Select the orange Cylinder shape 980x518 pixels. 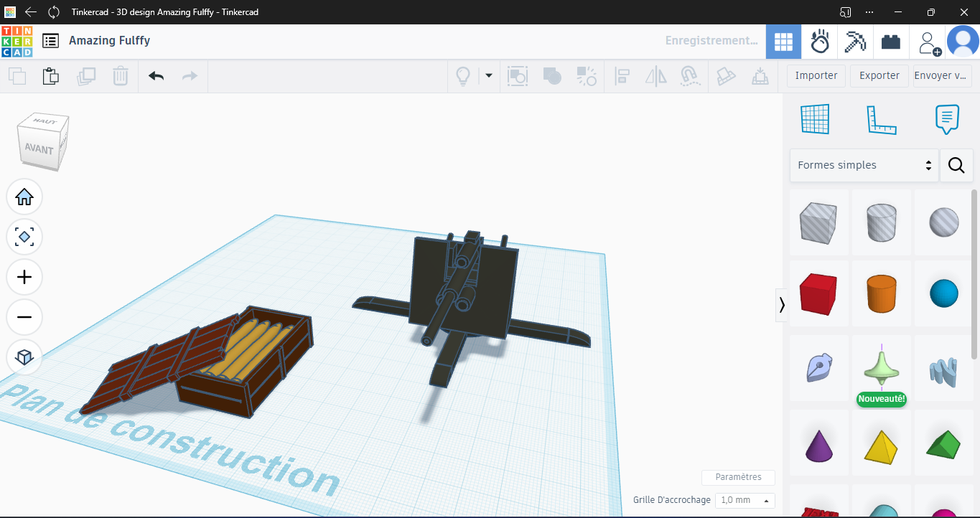(882, 293)
